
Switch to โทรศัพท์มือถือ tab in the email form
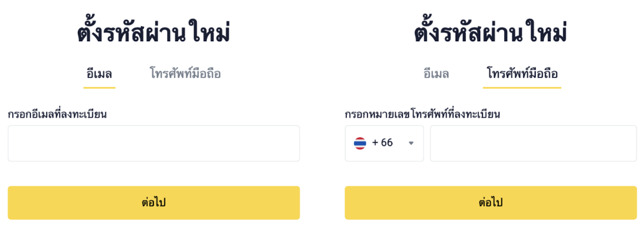click(x=185, y=74)
